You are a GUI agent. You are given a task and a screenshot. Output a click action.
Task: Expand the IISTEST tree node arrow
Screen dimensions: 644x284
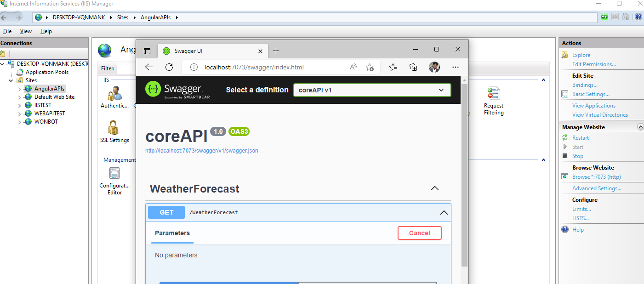coord(19,105)
